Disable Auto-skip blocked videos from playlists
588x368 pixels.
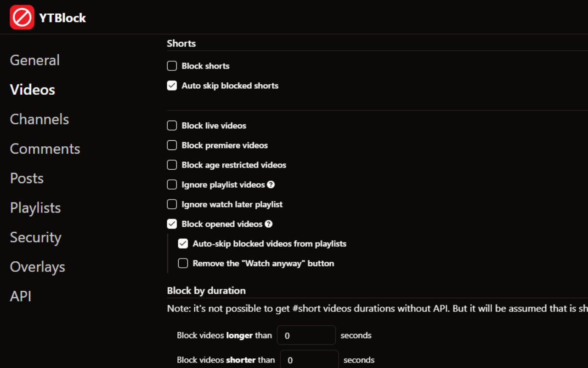(x=182, y=243)
